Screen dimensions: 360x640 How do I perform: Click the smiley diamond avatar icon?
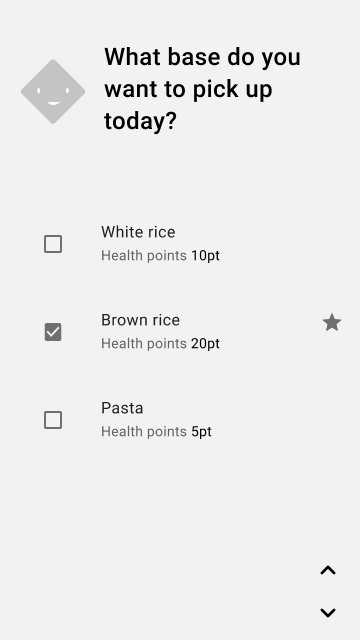coord(53,91)
